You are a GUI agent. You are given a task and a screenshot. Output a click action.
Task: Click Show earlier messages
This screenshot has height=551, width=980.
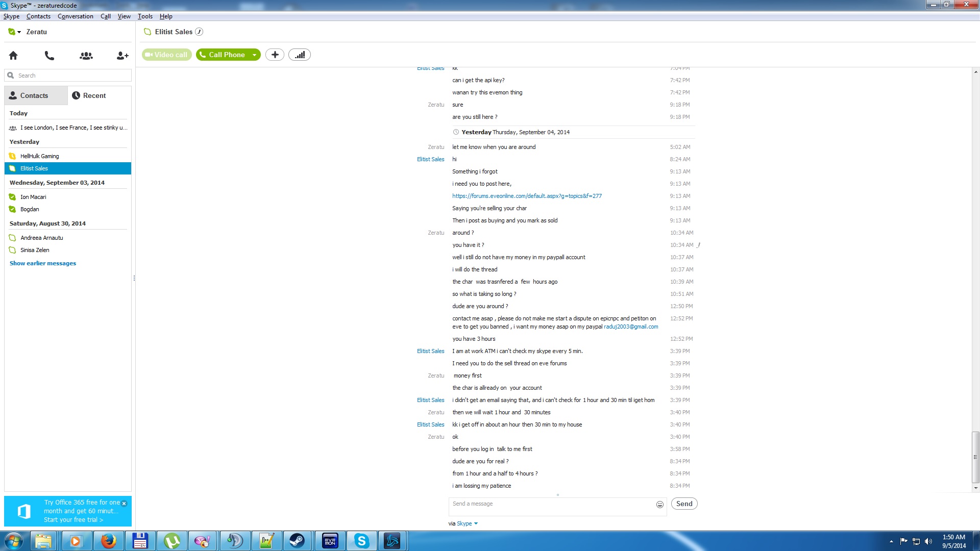tap(43, 263)
